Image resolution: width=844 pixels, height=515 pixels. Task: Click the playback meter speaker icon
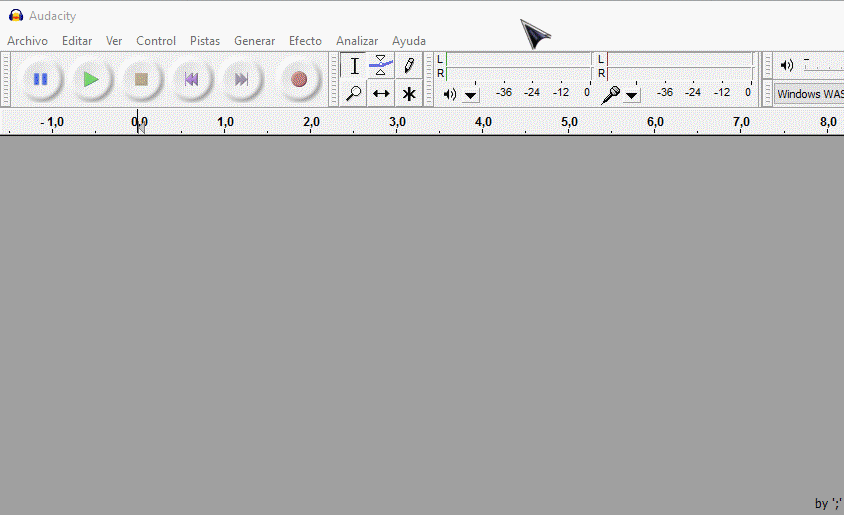click(x=449, y=95)
